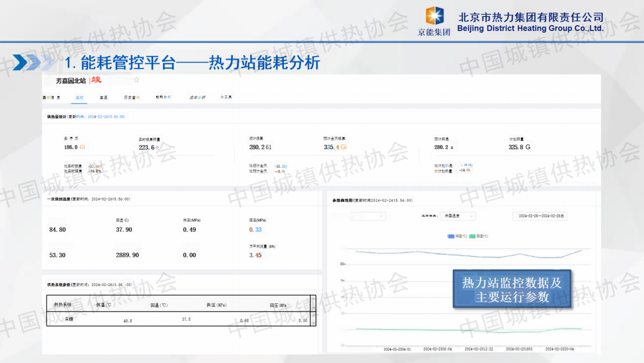The width and height of the screenshot is (644, 363).
Task: Click the 供热系统 table column header
Action: coord(63,304)
